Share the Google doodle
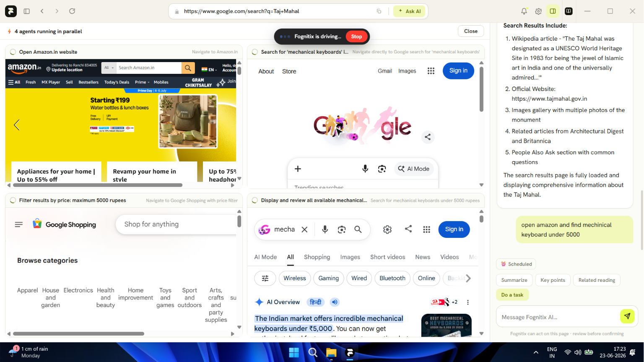This screenshot has height=362, width=644. (428, 137)
